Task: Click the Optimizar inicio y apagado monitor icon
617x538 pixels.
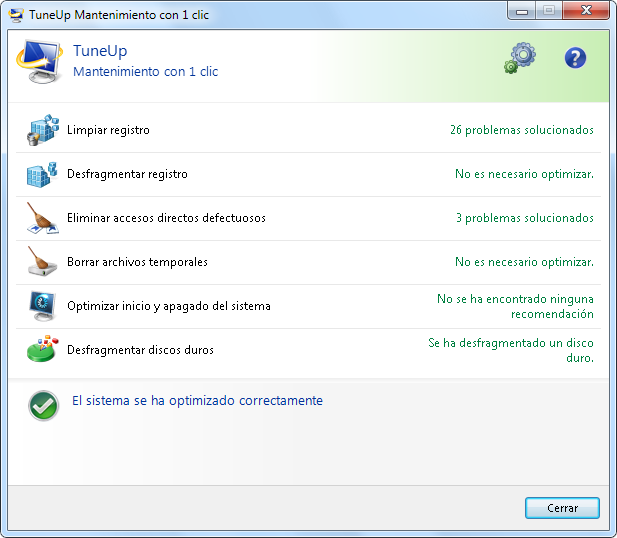Action: point(42,306)
